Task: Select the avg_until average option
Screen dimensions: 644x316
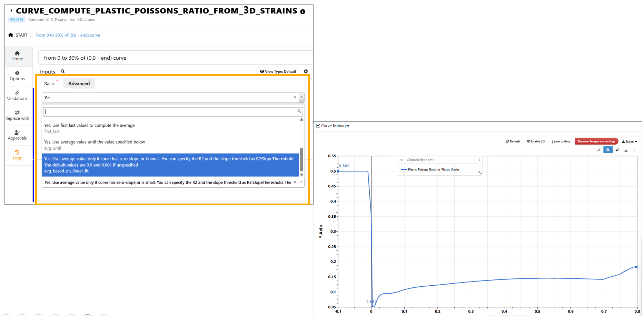Action: (x=95, y=145)
